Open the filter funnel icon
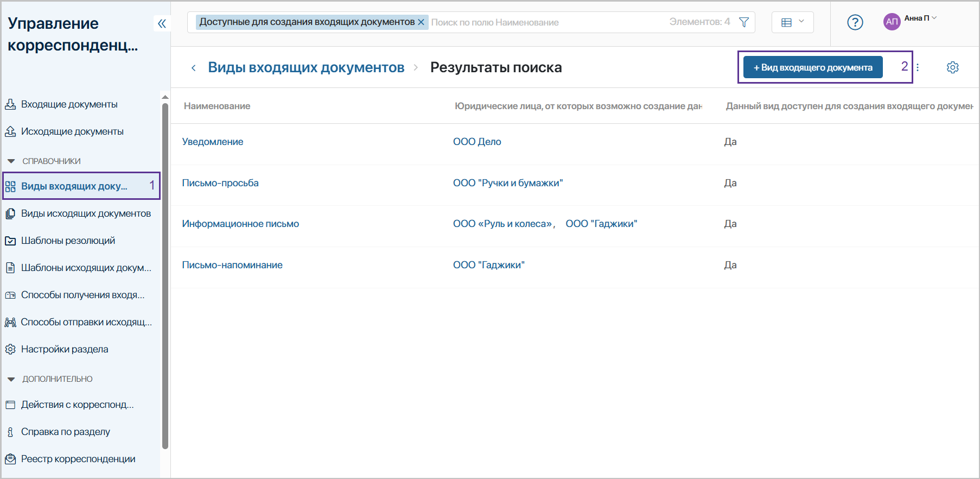Image resolution: width=980 pixels, height=479 pixels. pyautogui.click(x=744, y=22)
